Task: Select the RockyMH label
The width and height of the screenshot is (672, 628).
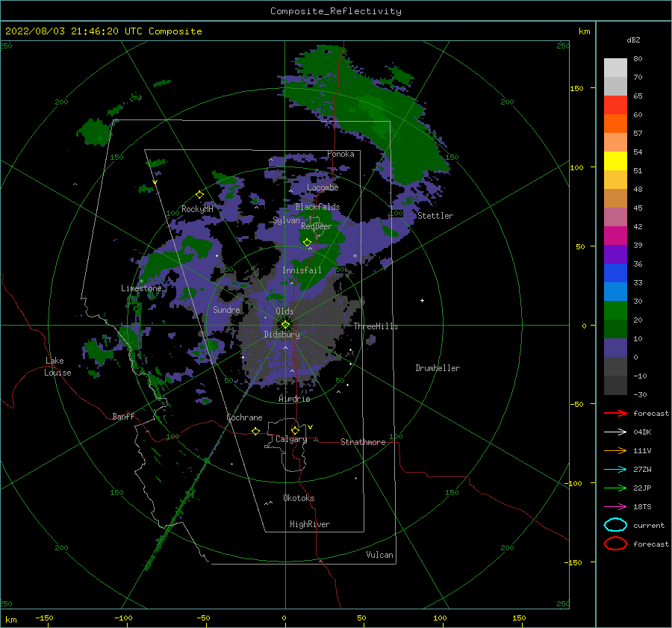Action: click(197, 209)
